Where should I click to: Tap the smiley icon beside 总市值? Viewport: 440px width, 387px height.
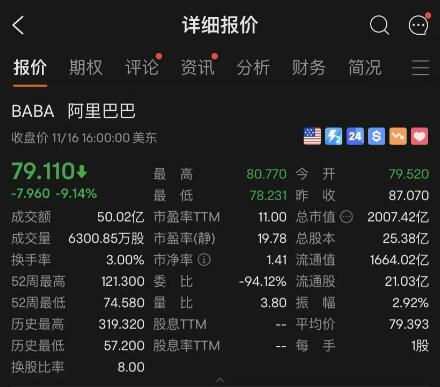pyautogui.click(x=346, y=217)
